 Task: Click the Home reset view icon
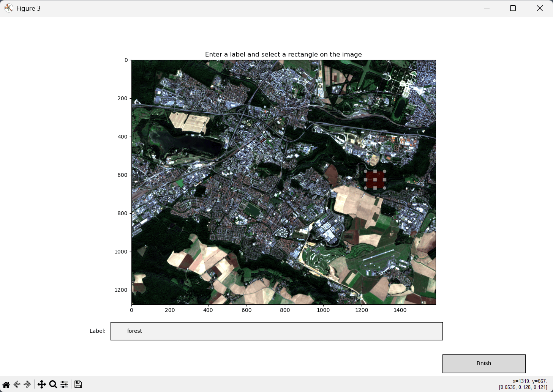point(6,384)
